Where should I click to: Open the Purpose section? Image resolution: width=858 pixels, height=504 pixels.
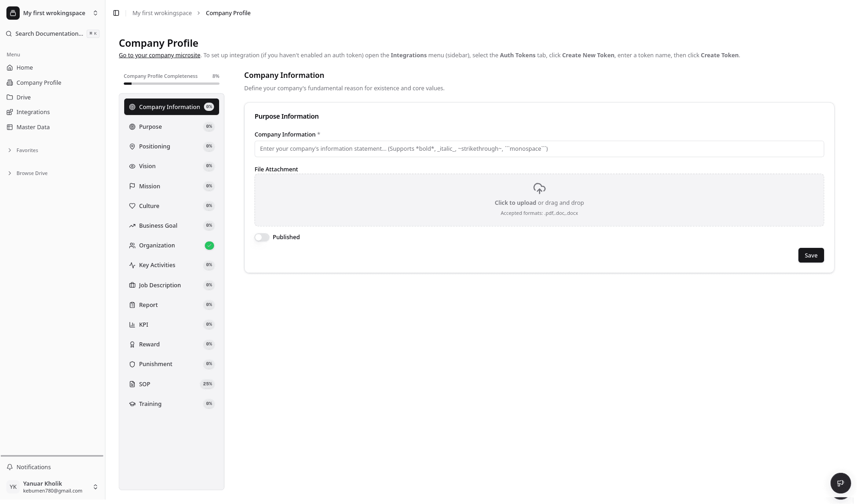point(171,126)
